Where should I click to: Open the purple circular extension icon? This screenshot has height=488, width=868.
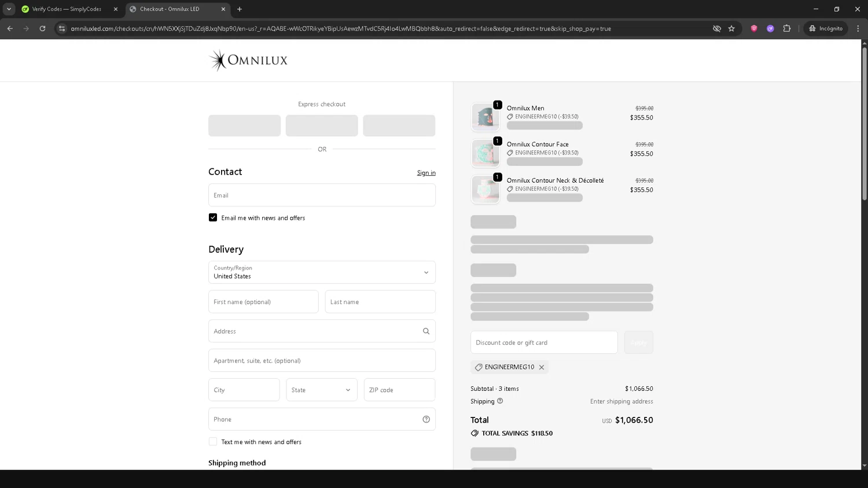770,28
